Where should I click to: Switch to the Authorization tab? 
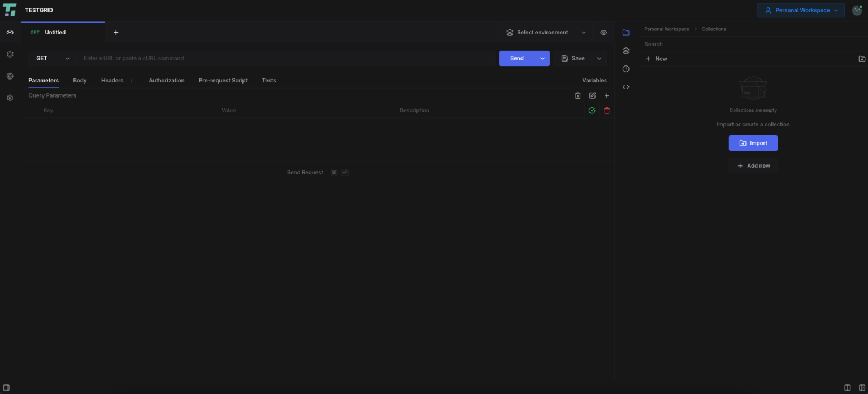click(x=167, y=81)
